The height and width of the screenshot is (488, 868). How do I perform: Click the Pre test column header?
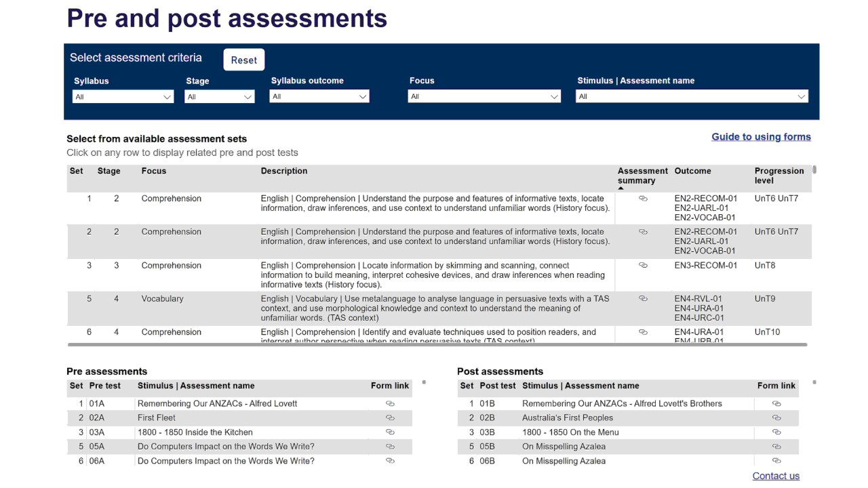point(104,386)
